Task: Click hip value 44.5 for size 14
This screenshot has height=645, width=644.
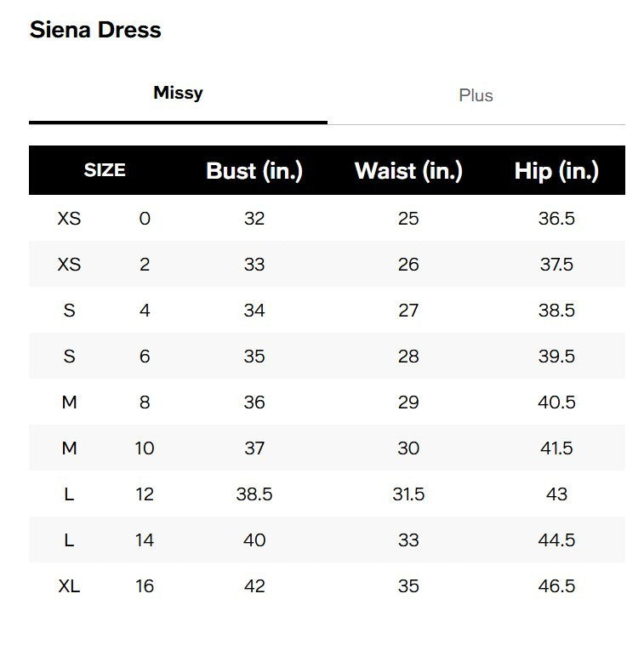Action: [x=556, y=540]
